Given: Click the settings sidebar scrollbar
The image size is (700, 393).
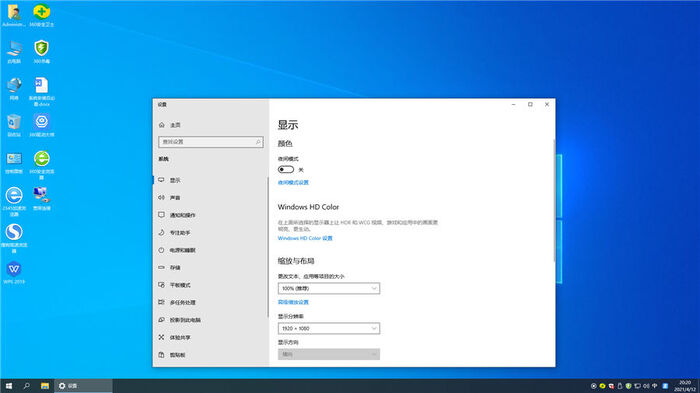Looking at the screenshot, I should (268, 247).
